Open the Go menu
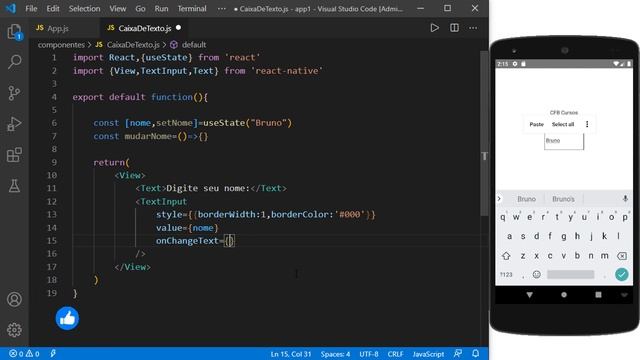 [x=140, y=9]
